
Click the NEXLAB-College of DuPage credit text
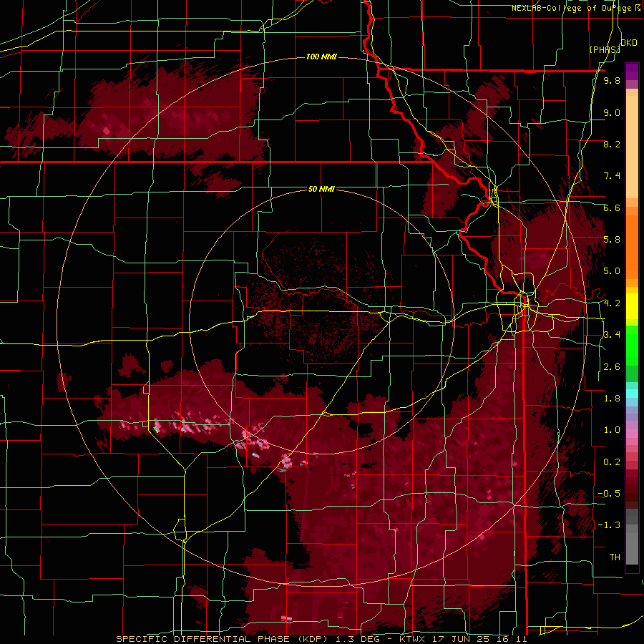pyautogui.click(x=576, y=8)
